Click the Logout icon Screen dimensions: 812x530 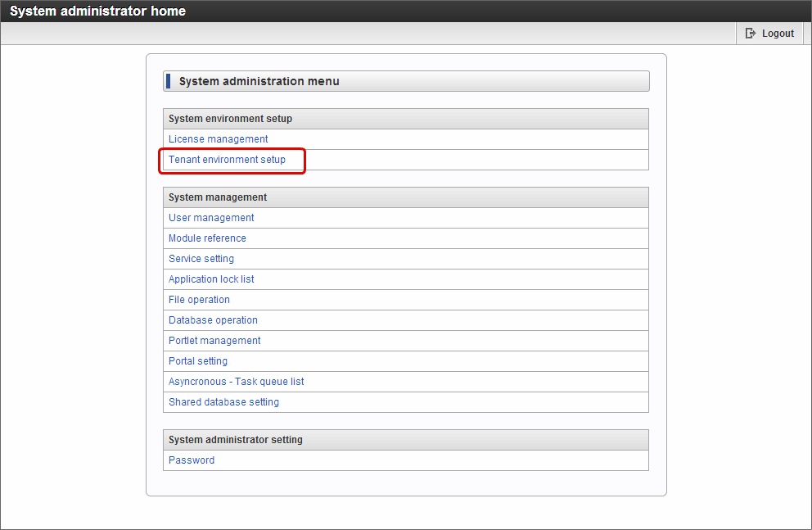751,33
